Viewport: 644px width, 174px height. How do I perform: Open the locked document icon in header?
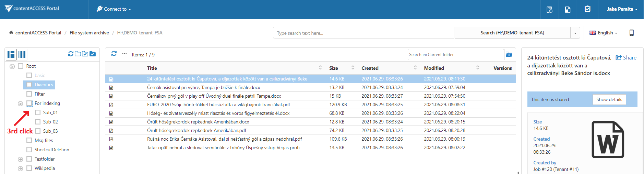(x=568, y=10)
